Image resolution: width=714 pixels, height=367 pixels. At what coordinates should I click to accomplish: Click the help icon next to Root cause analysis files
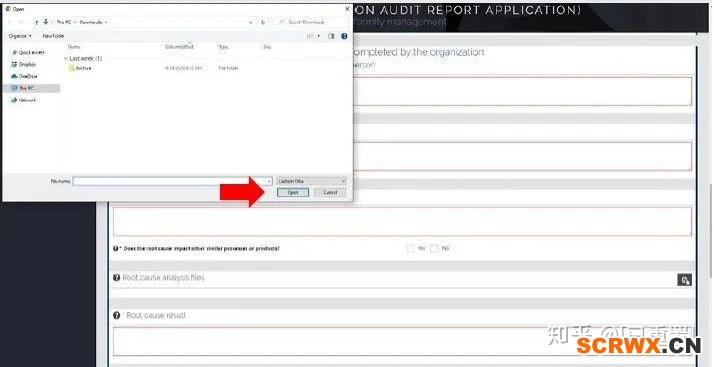click(117, 277)
